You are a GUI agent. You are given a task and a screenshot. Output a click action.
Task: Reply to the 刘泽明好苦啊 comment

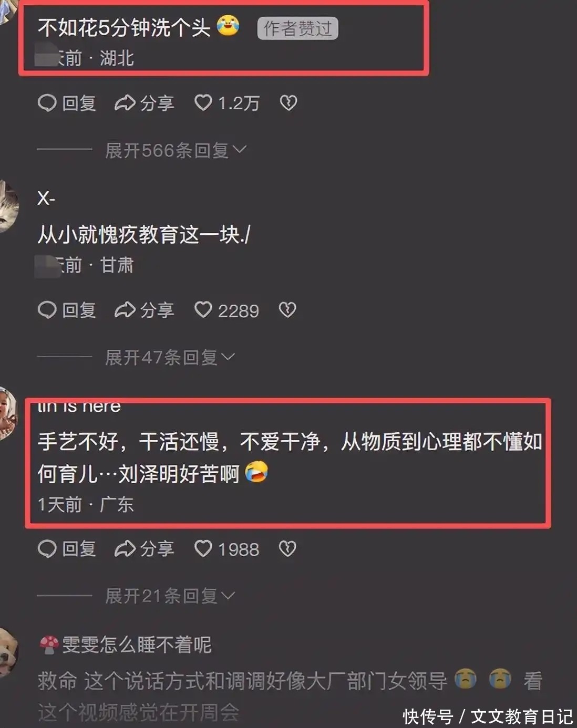(x=67, y=549)
